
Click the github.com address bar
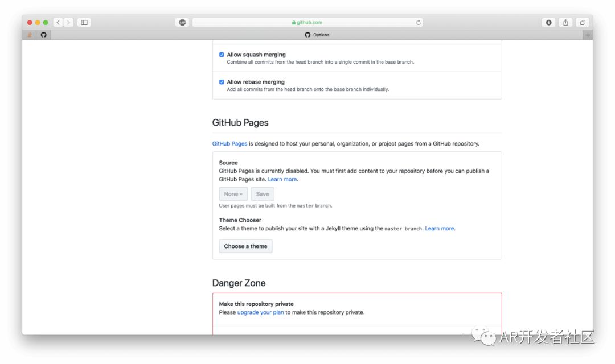[x=307, y=23]
